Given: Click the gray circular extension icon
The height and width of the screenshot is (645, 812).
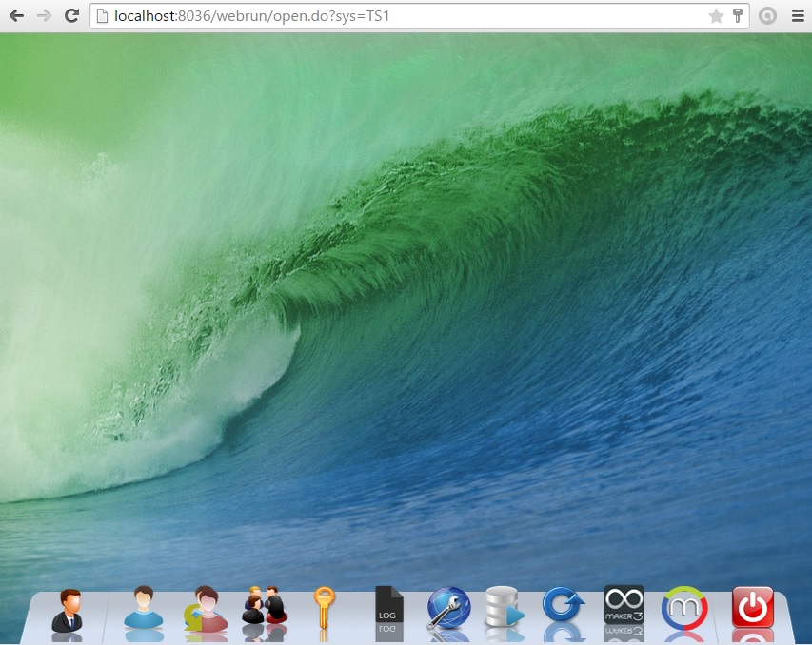Looking at the screenshot, I should pyautogui.click(x=767, y=16).
